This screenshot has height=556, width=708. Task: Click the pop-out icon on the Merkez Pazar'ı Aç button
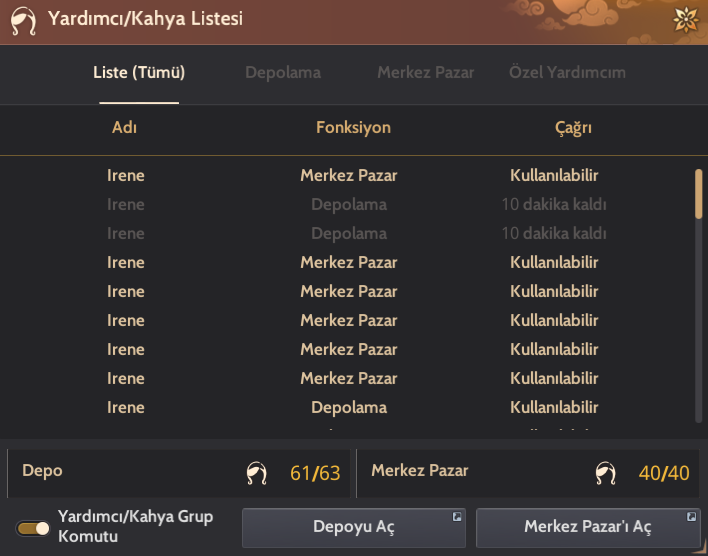coord(691,517)
